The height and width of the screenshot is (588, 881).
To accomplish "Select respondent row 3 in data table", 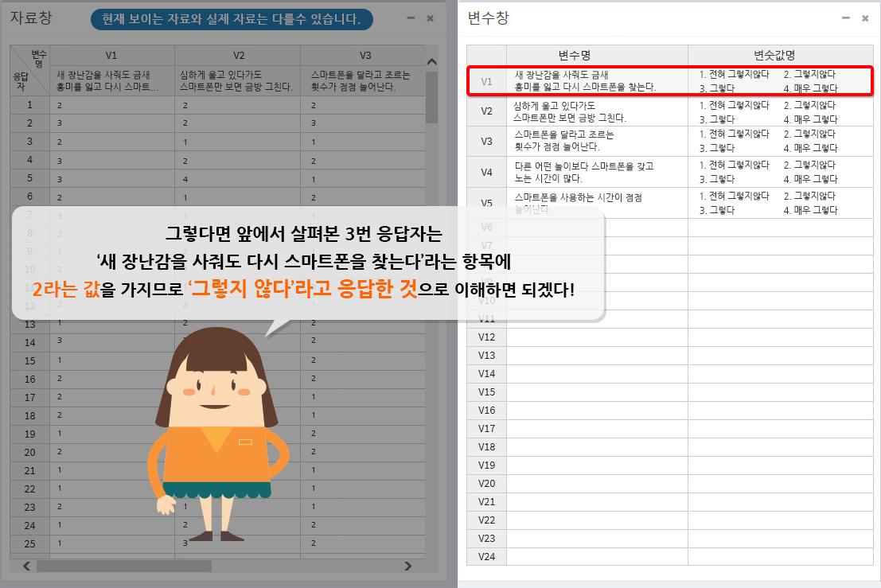I will pos(217,142).
